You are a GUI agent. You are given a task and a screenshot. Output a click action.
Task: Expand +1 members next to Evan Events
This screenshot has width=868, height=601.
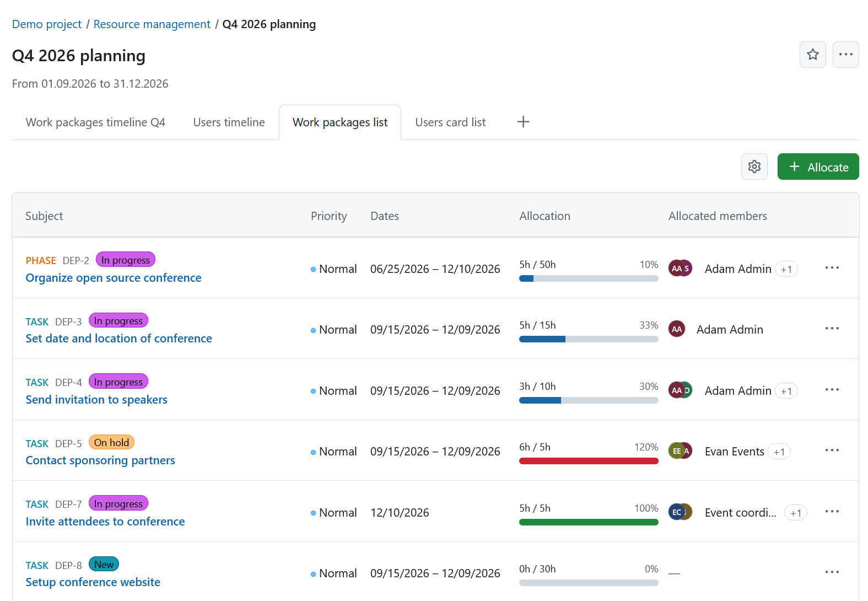click(x=779, y=452)
